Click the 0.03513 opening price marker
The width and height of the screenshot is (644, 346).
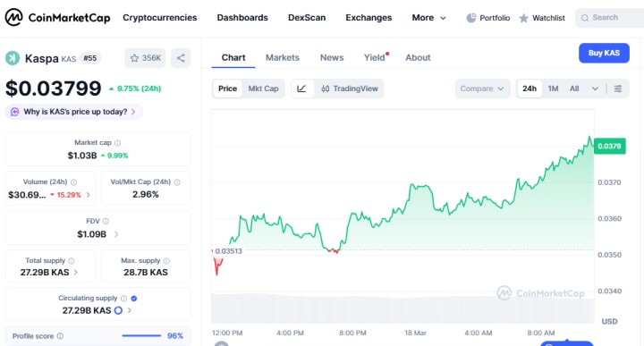(x=228, y=251)
